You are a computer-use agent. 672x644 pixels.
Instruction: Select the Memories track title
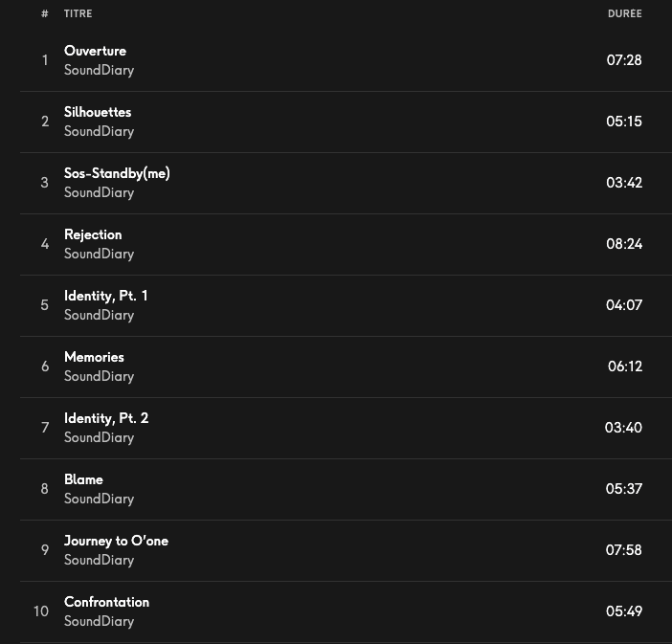tap(94, 357)
